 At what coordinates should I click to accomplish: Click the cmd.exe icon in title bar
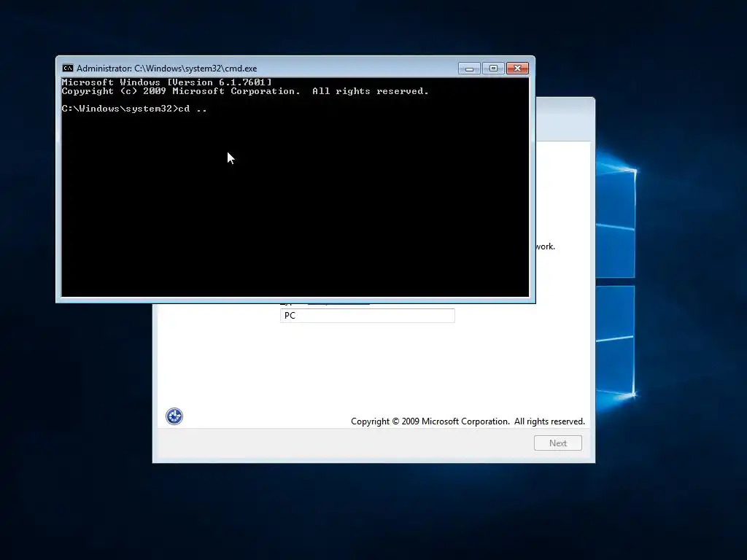[x=68, y=68]
